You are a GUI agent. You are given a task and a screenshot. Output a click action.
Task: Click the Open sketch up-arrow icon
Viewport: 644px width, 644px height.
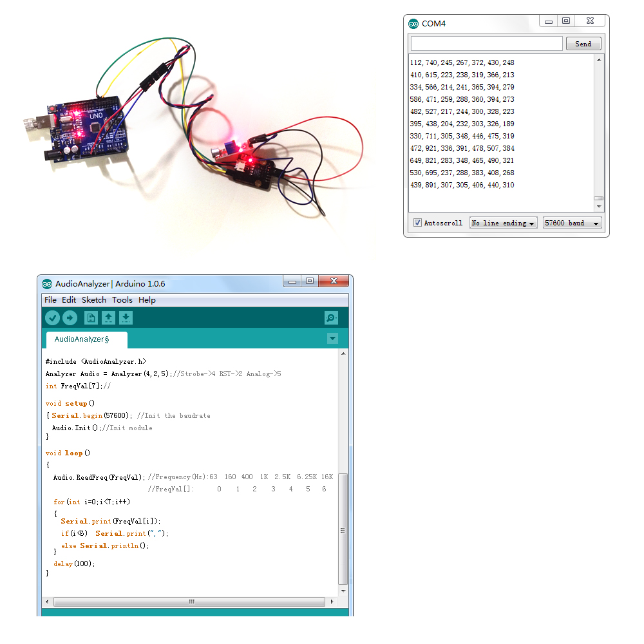[x=108, y=318]
